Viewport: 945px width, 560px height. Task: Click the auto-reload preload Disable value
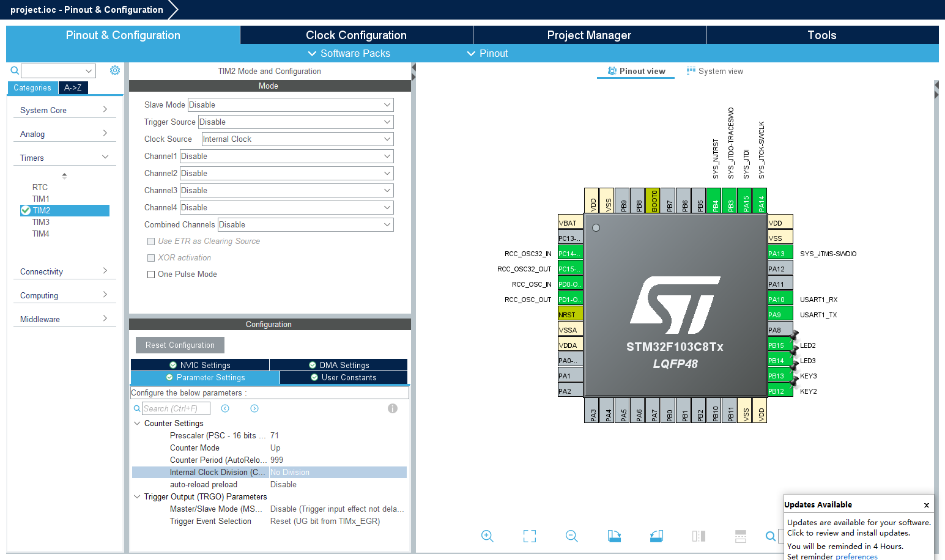[283, 484]
